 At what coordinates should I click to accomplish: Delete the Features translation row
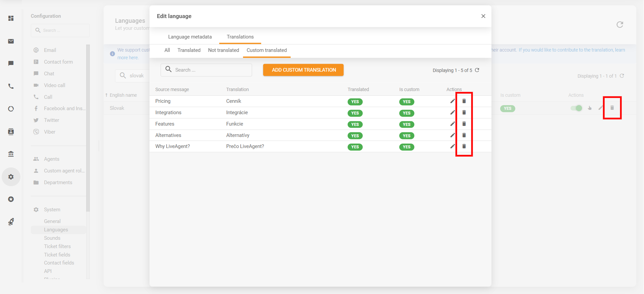(464, 124)
